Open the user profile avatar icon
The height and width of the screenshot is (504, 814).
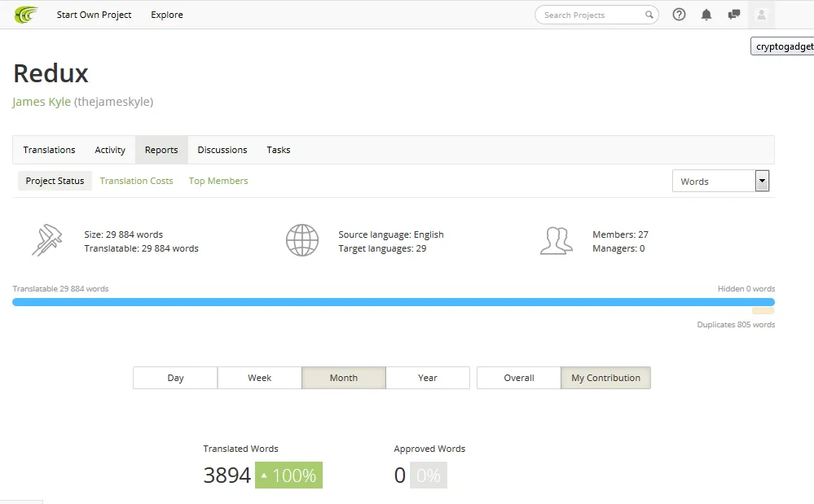pyautogui.click(x=762, y=15)
